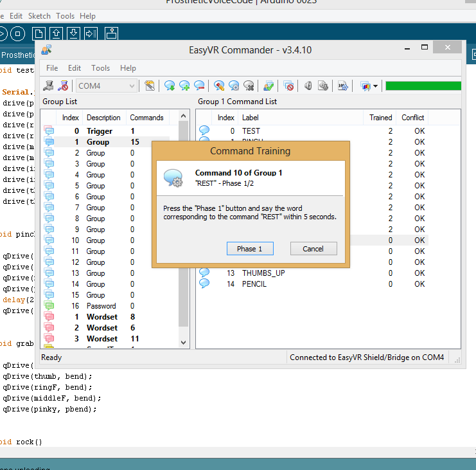Select the Password group row
Image resolution: width=476 pixels, height=470 pixels.
(106, 306)
